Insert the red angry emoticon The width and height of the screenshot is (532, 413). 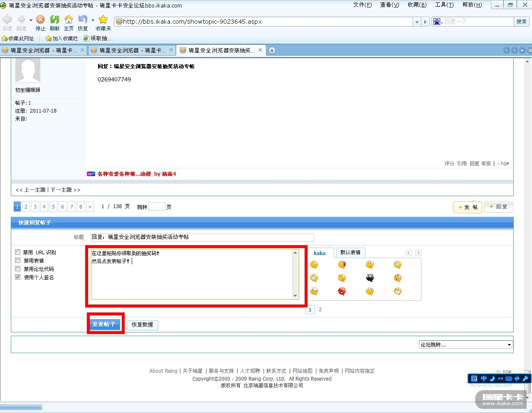[x=342, y=291]
